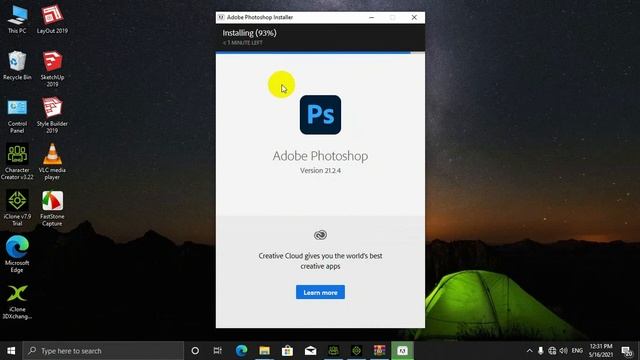Click the Photoshop Ps logo
The image size is (640, 360).
(320, 115)
